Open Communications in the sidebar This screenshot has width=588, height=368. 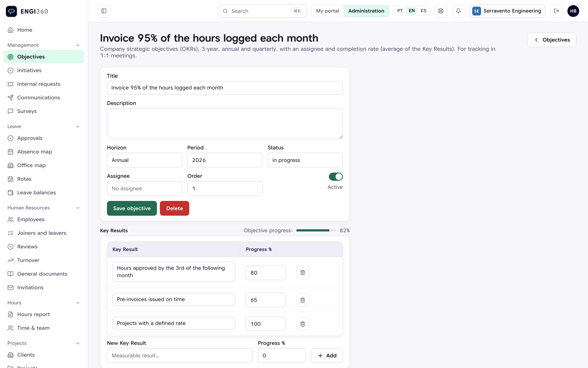44,98
